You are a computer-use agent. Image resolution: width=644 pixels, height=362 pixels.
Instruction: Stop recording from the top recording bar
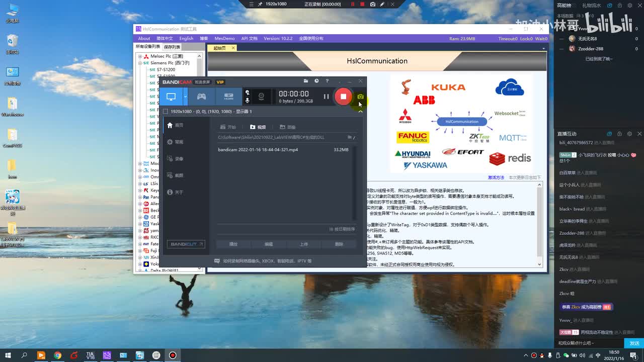pos(362,4)
